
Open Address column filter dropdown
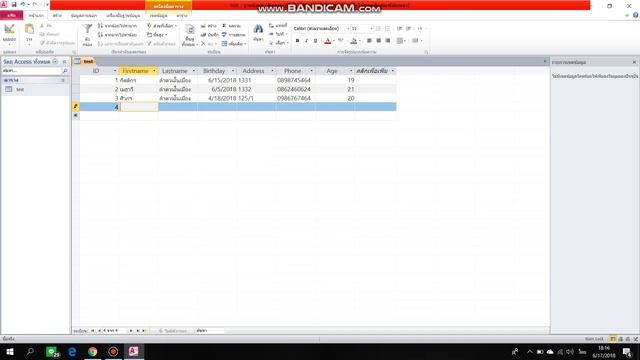(272, 71)
